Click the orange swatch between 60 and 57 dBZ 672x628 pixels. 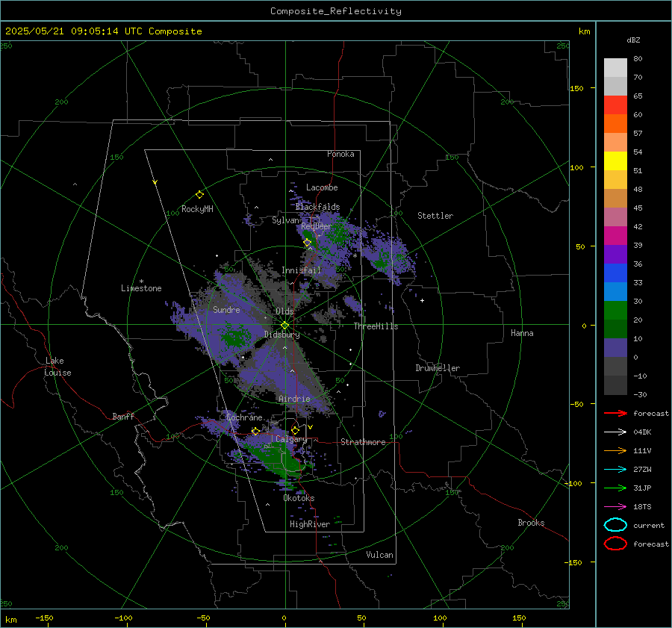click(x=615, y=124)
